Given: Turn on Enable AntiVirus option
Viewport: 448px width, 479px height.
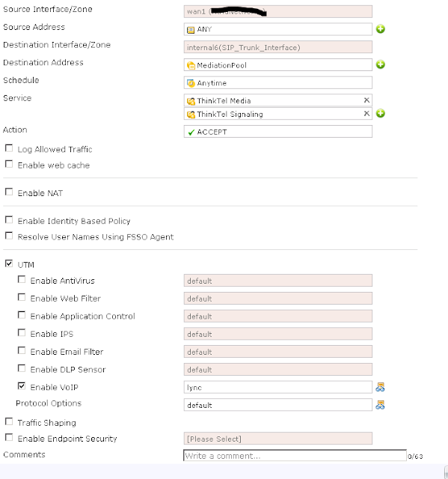Looking at the screenshot, I should point(22,279).
